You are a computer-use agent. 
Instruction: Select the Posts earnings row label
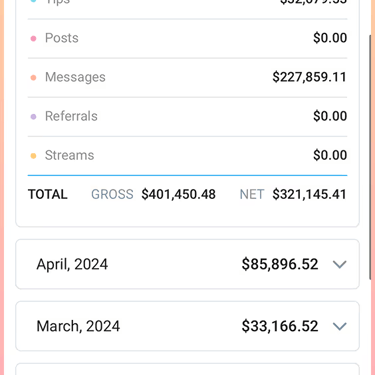pos(62,38)
